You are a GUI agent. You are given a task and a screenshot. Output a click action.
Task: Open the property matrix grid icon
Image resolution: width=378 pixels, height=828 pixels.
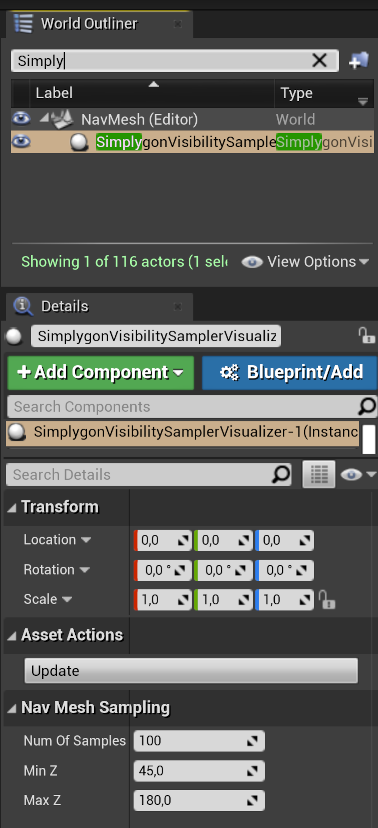(x=319, y=474)
